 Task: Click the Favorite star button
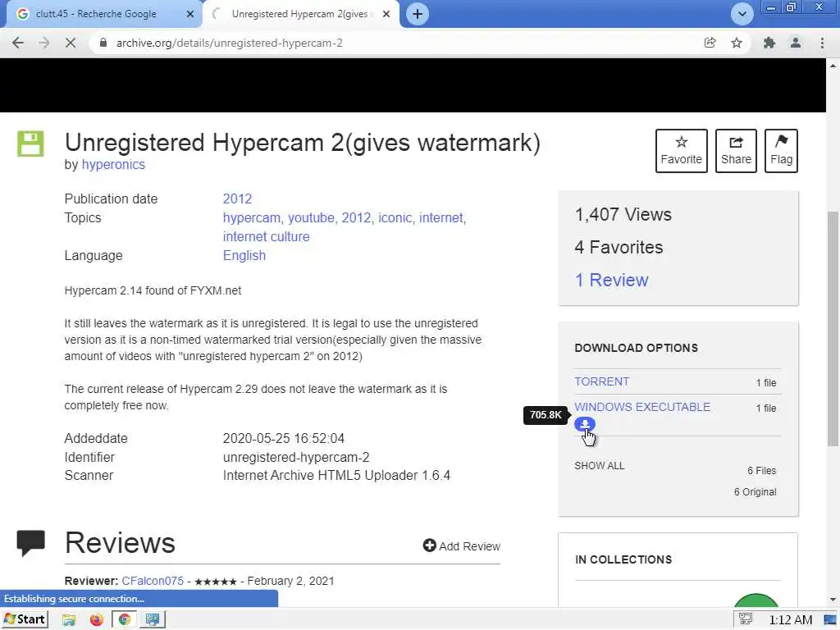[682, 151]
